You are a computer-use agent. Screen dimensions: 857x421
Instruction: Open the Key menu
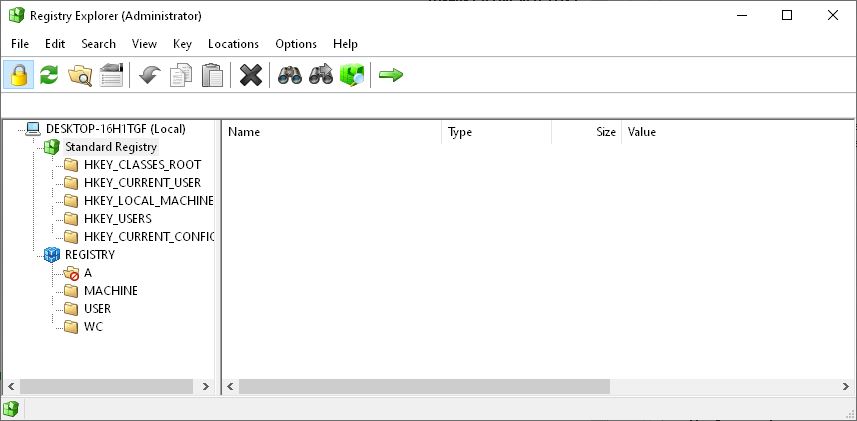click(x=183, y=44)
